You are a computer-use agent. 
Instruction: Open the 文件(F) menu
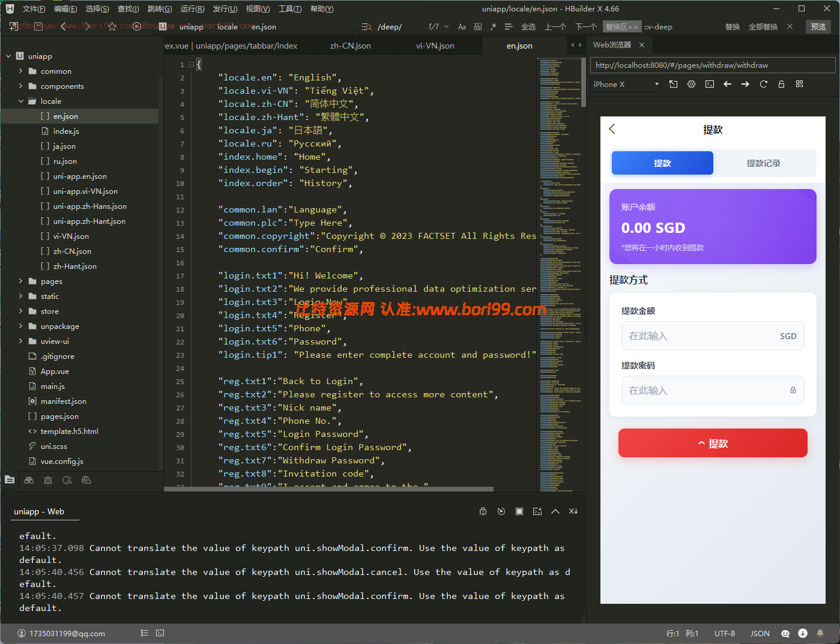pyautogui.click(x=34, y=9)
